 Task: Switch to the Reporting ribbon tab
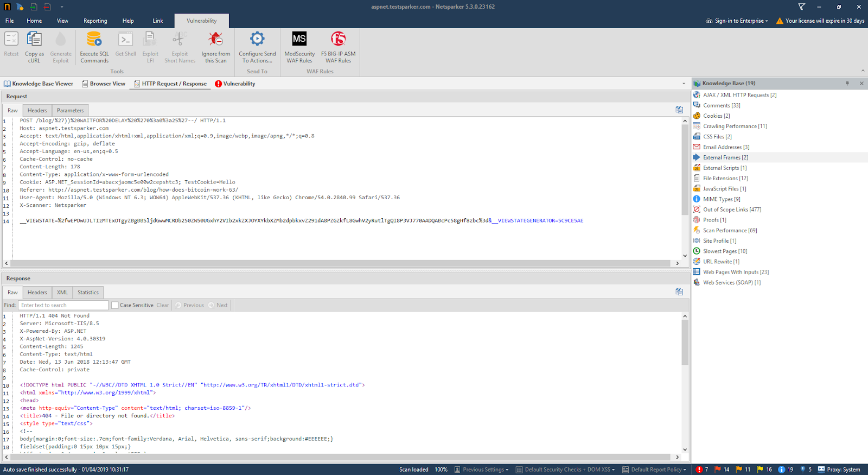coord(95,21)
